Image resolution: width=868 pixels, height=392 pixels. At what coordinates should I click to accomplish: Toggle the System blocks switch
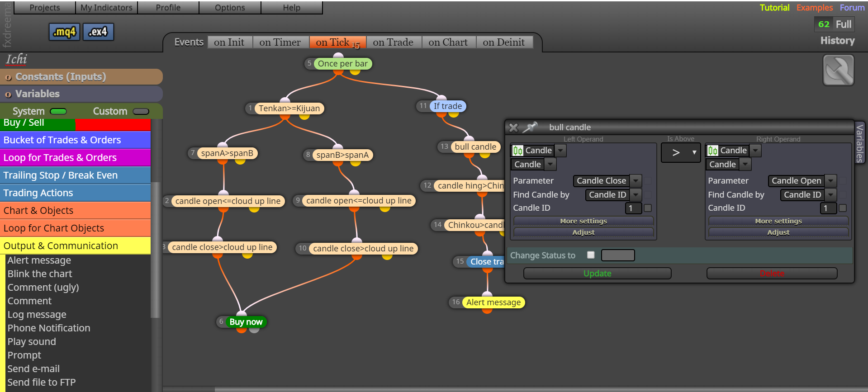pyautogui.click(x=58, y=111)
